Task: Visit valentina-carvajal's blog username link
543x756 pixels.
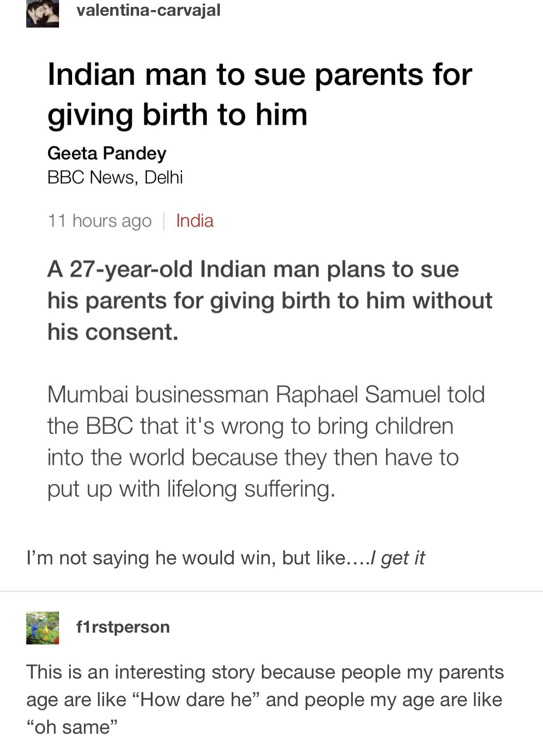Action: 148,10
